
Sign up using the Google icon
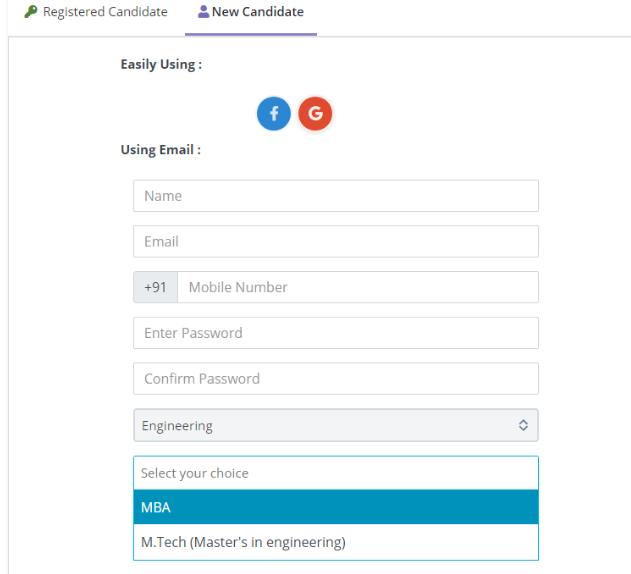point(315,114)
